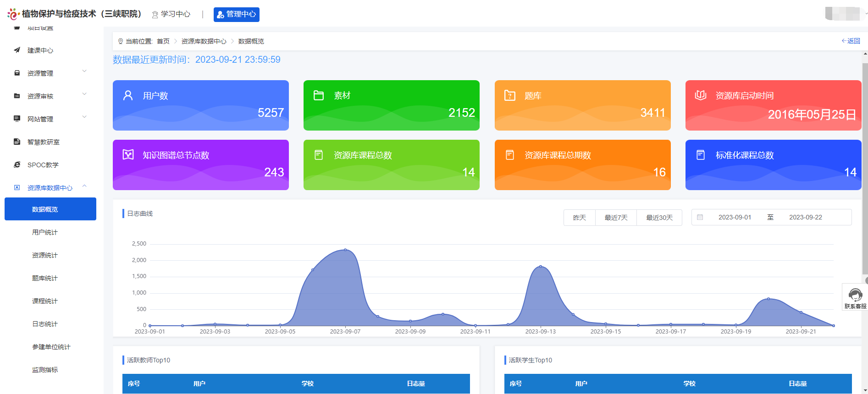Select the 昨天 log range button
Screen dimensions: 868x394
pyautogui.click(x=579, y=218)
